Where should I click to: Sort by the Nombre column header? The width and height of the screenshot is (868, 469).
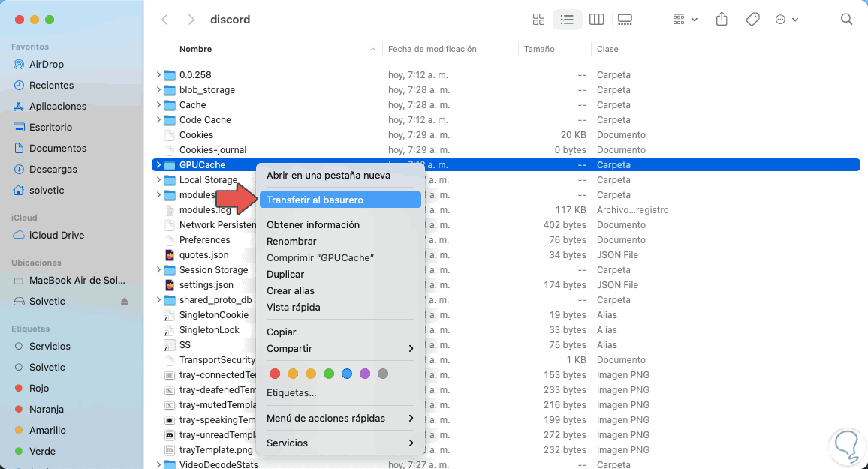(195, 49)
